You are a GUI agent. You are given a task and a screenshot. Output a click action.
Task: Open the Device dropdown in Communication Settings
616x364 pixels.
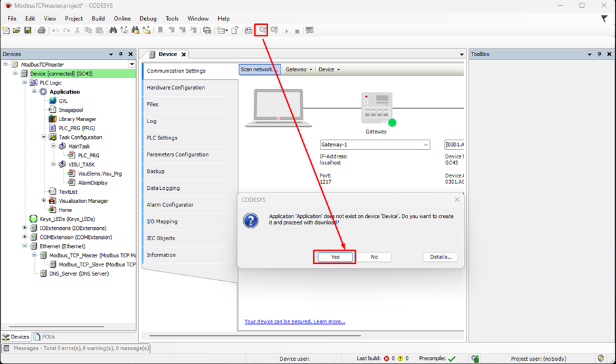(329, 69)
